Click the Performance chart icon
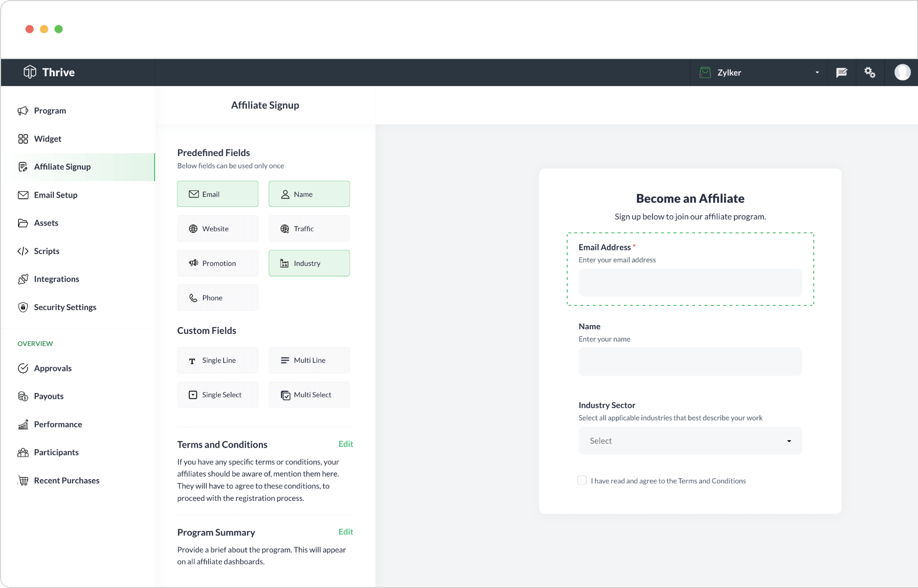Image resolution: width=918 pixels, height=588 pixels. (23, 424)
